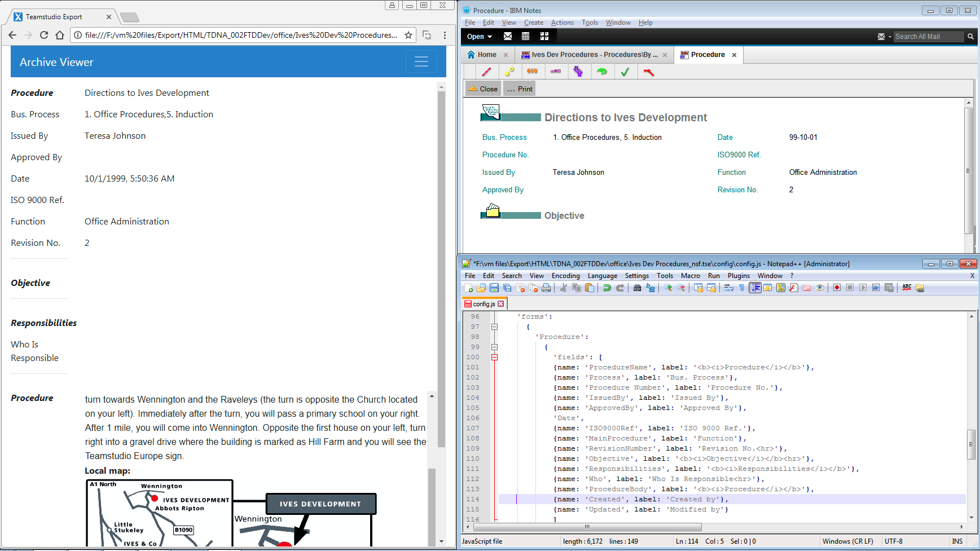Expand the Archive Viewer hamburger menu
The image size is (980, 551).
pyautogui.click(x=421, y=61)
